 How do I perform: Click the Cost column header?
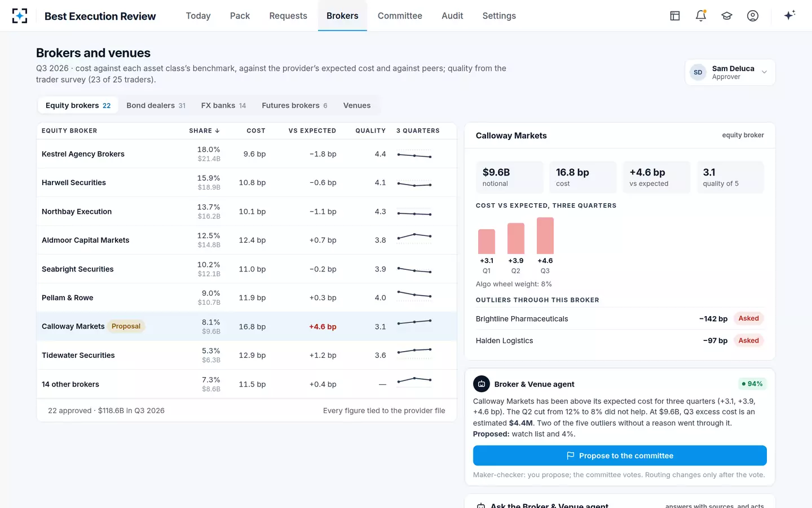coord(256,131)
